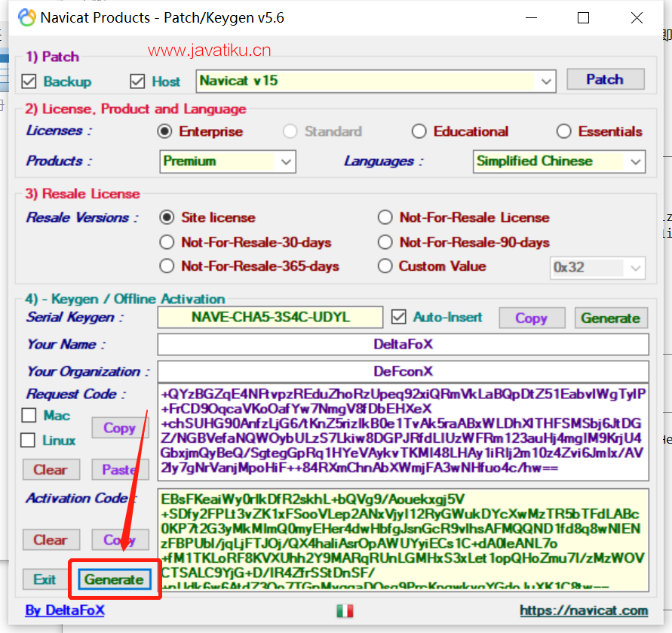Select Not-For-Resale-90-days radio option
672x633 pixels.
[385, 242]
